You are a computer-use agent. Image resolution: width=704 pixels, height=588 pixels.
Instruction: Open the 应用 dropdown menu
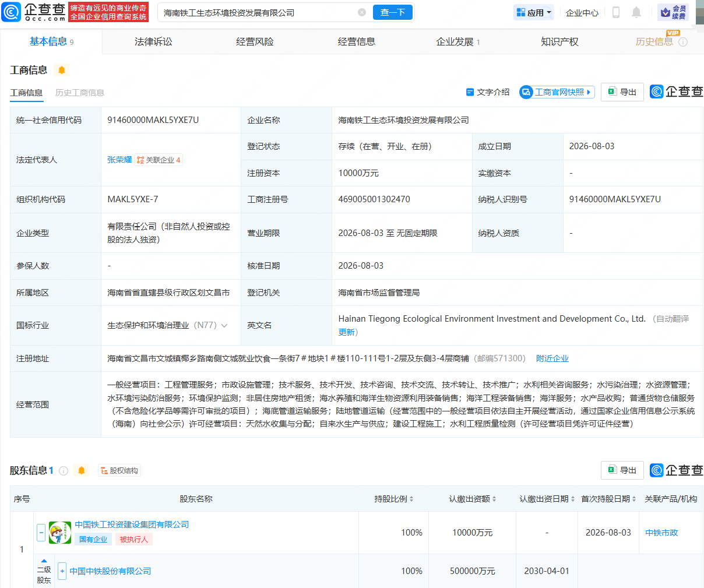point(534,12)
